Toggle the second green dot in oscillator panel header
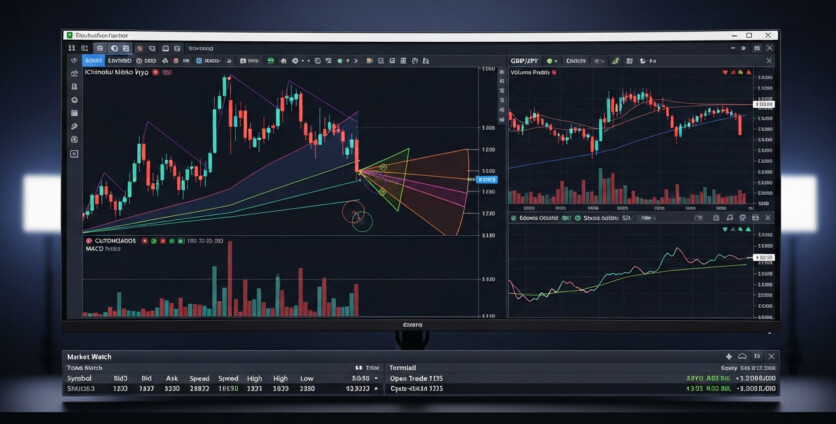Image resolution: width=836 pixels, height=424 pixels. click(577, 218)
